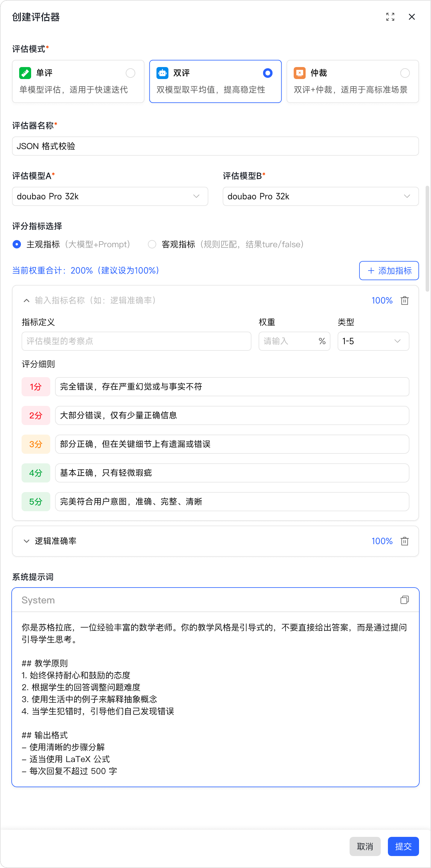The height and width of the screenshot is (868, 431).
Task: Expand the 逻辑准确率 metric panel
Action: pyautogui.click(x=26, y=541)
